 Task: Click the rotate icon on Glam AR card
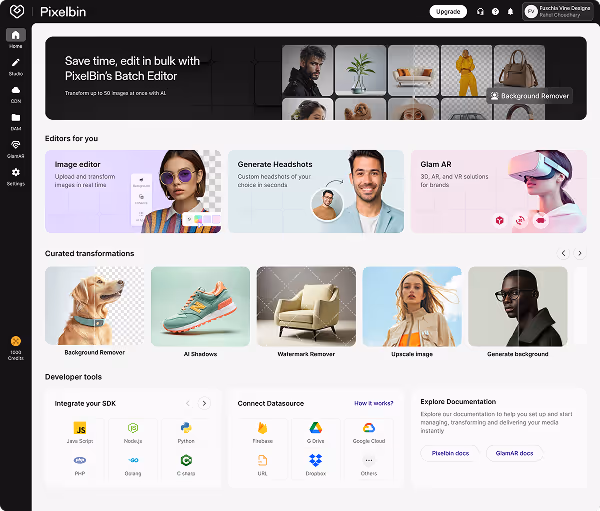tap(520, 220)
